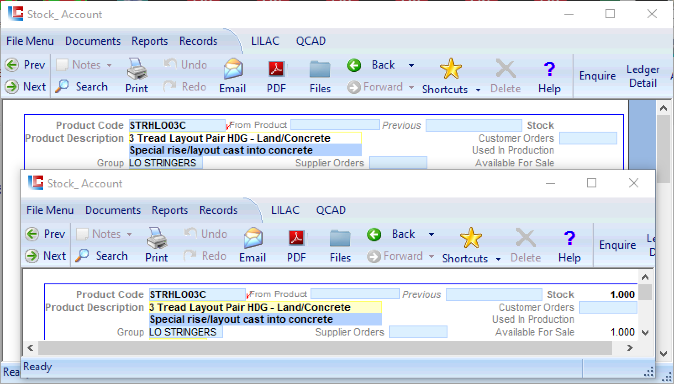Screen dimensions: 674x384
Task: Expand Forward history dropdown in back window
Action: pyautogui.click(x=411, y=87)
